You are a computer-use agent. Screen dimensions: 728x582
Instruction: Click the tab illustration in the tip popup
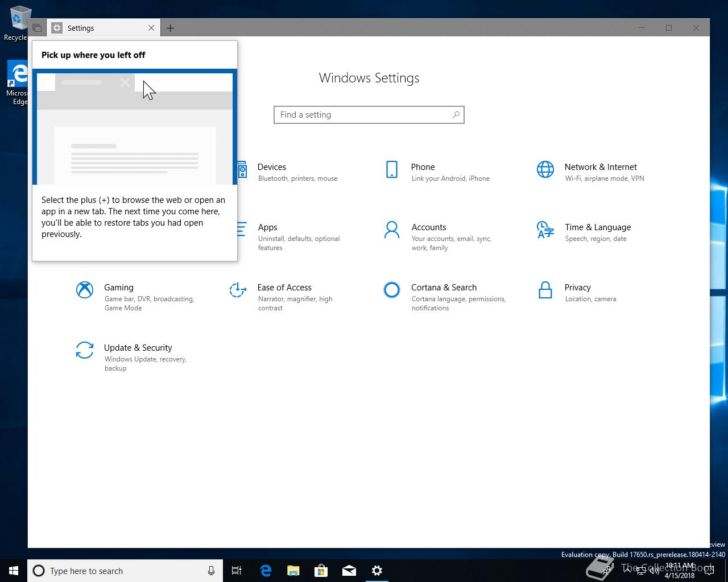pos(135,127)
